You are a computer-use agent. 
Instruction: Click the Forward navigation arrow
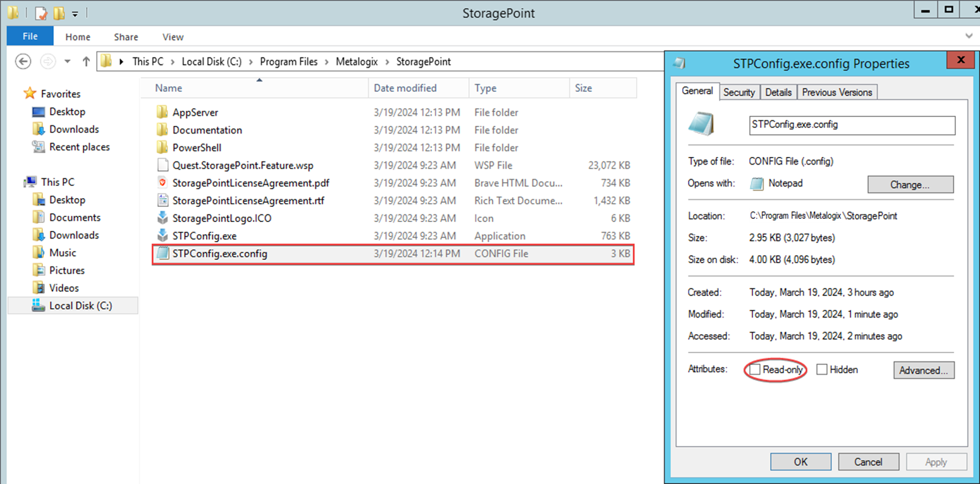(x=47, y=61)
